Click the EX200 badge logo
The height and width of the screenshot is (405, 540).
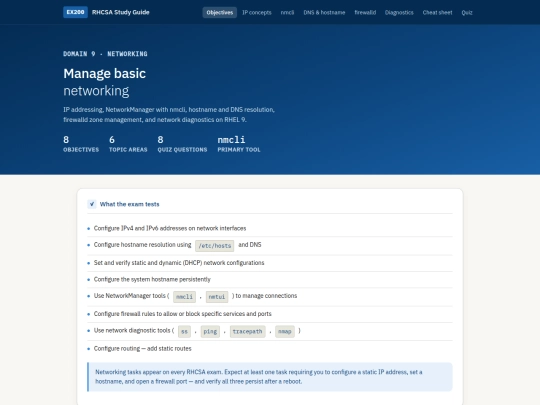(x=75, y=12)
